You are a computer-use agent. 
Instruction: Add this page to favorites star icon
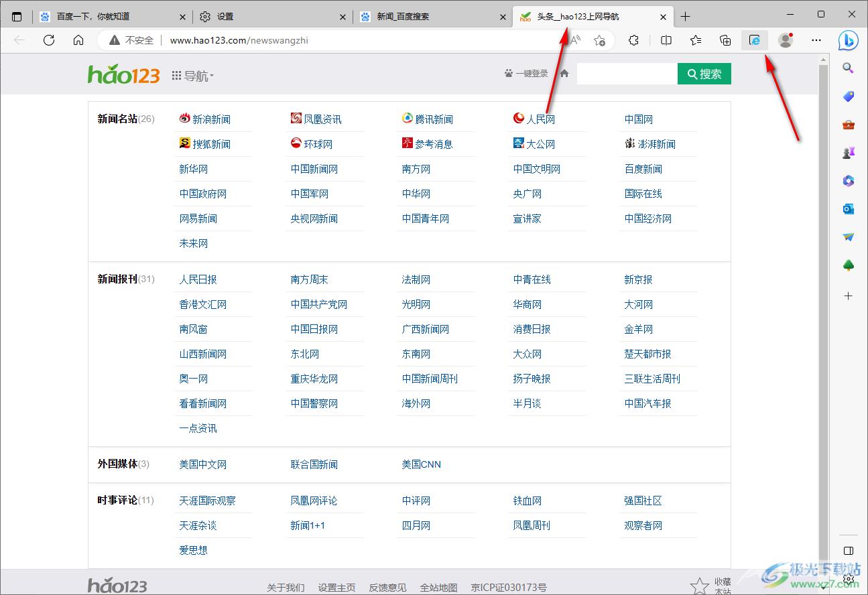coord(600,40)
